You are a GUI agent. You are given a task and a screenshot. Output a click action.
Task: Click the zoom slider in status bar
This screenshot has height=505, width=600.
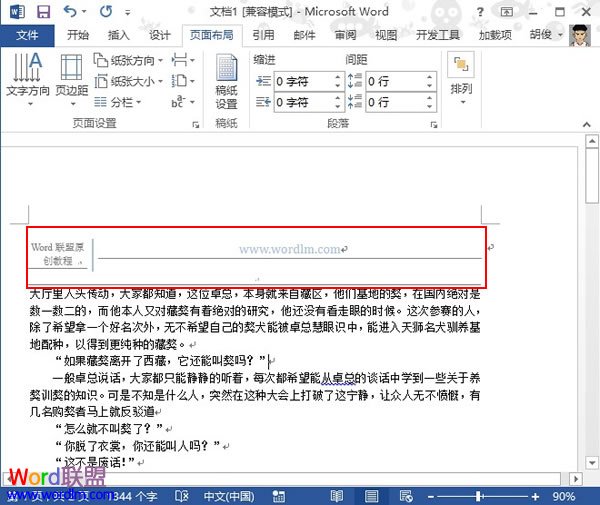pos(482,496)
